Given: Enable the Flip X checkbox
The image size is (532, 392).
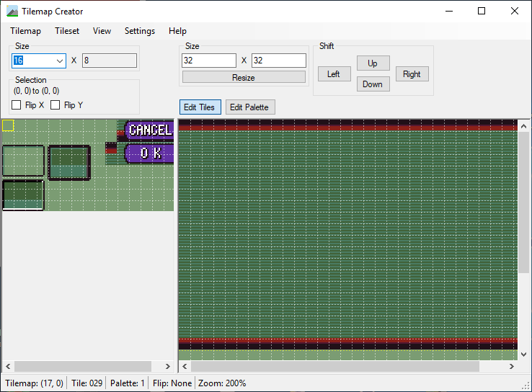Looking at the screenshot, I should coord(17,105).
